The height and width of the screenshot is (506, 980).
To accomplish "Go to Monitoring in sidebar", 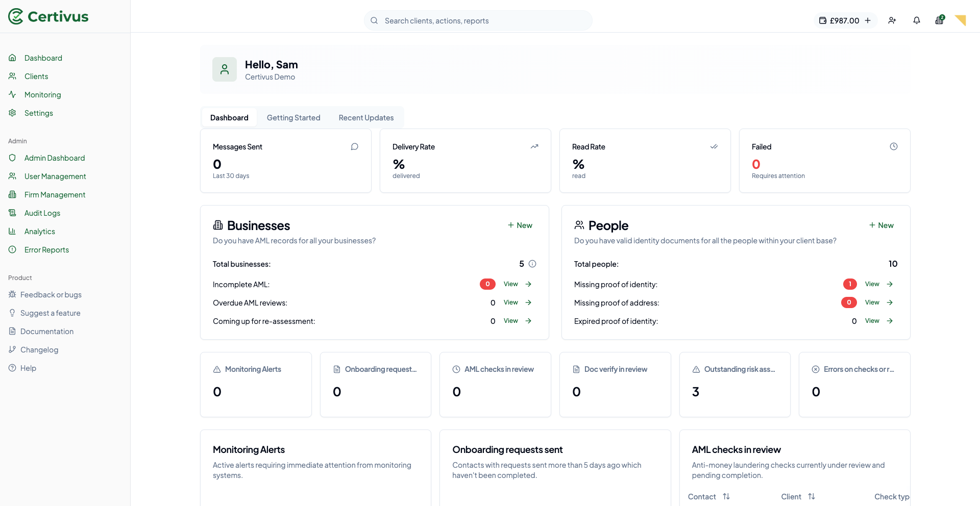I will coord(42,95).
